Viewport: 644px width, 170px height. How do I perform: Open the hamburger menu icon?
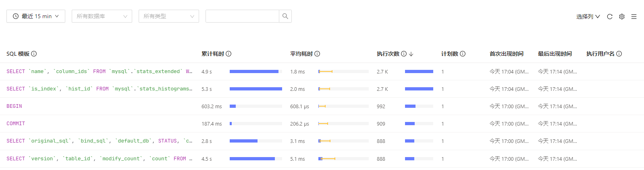(x=634, y=17)
